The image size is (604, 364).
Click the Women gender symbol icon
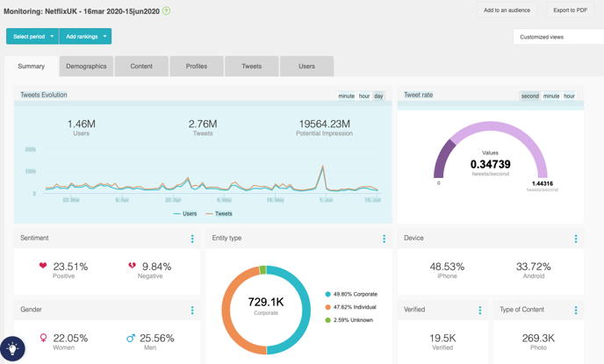tap(44, 338)
